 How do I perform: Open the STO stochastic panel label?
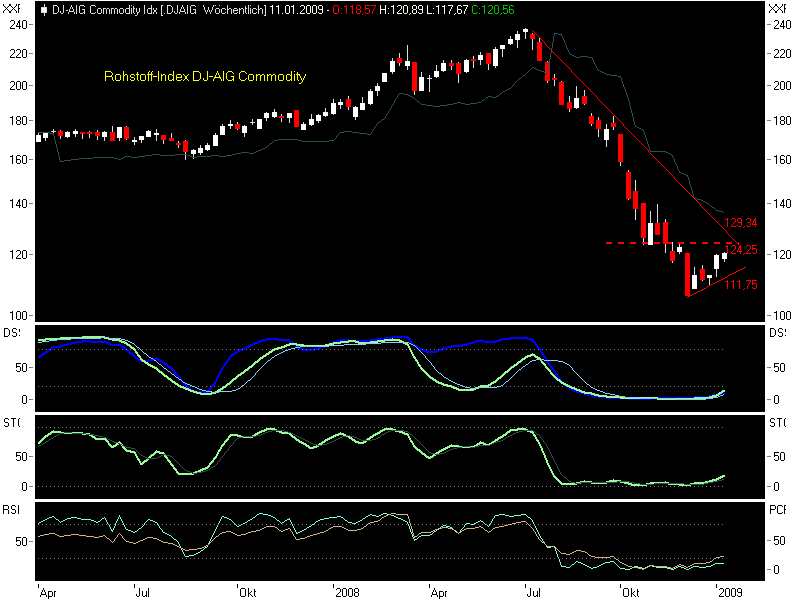pyautogui.click(x=12, y=420)
